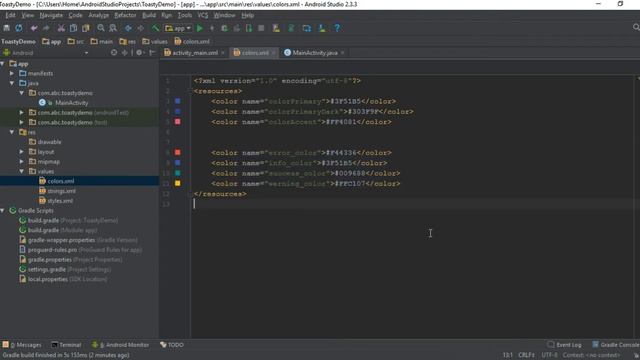Click the Synchronize refresh icon
640x360 pixels.
(19, 28)
